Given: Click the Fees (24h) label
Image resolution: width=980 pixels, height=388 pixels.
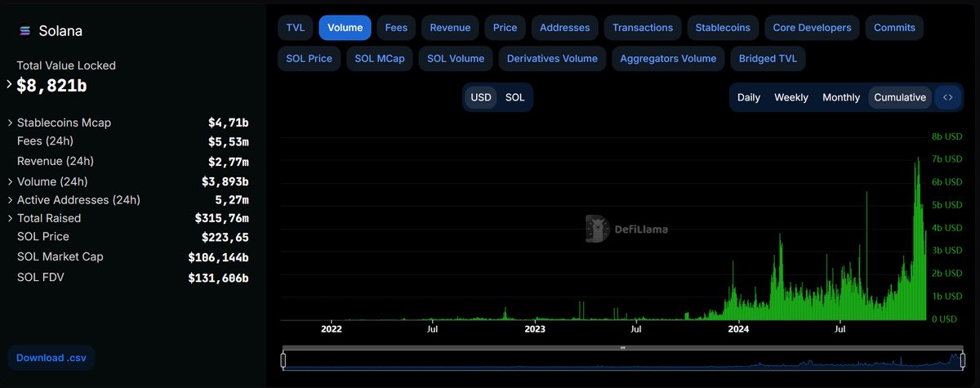Looking at the screenshot, I should pos(47,141).
